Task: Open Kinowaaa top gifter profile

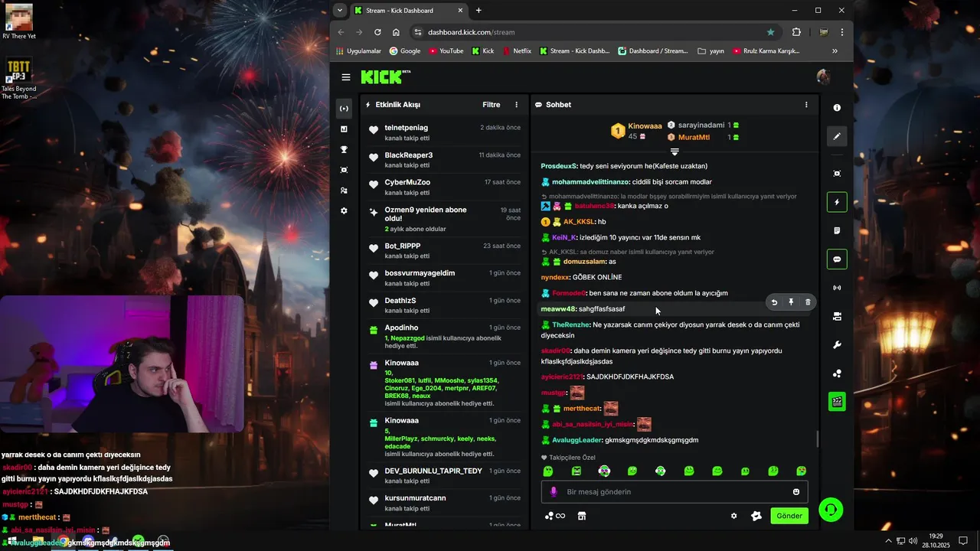Action: (x=645, y=126)
